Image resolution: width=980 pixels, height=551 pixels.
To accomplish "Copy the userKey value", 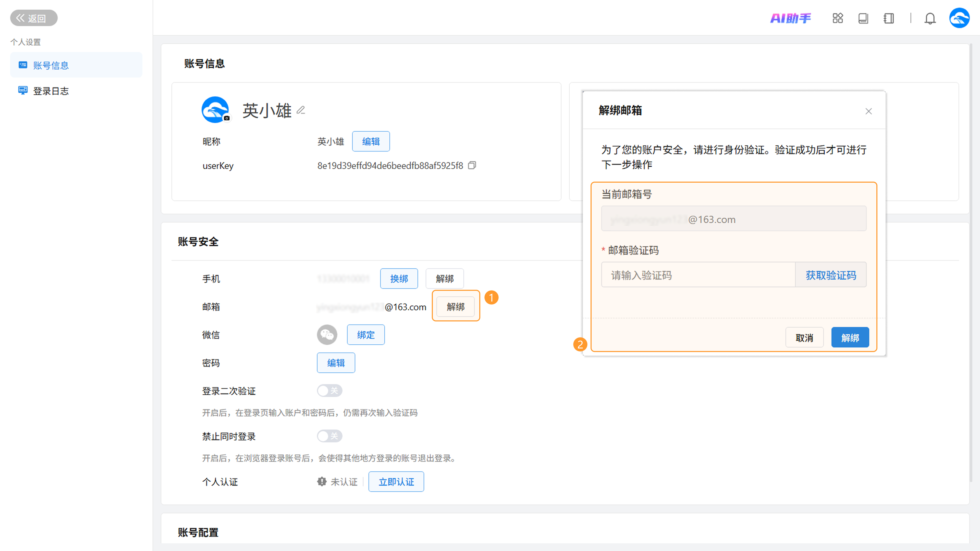I will 472,165.
